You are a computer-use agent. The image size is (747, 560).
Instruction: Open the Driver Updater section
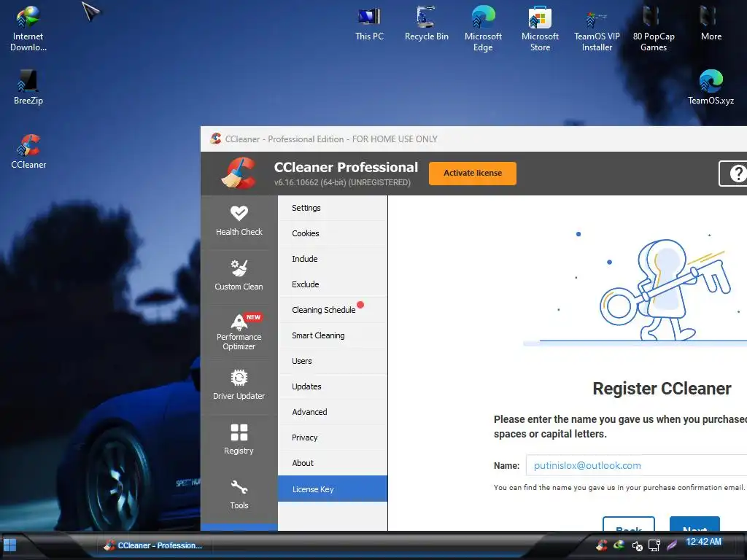coord(239,385)
